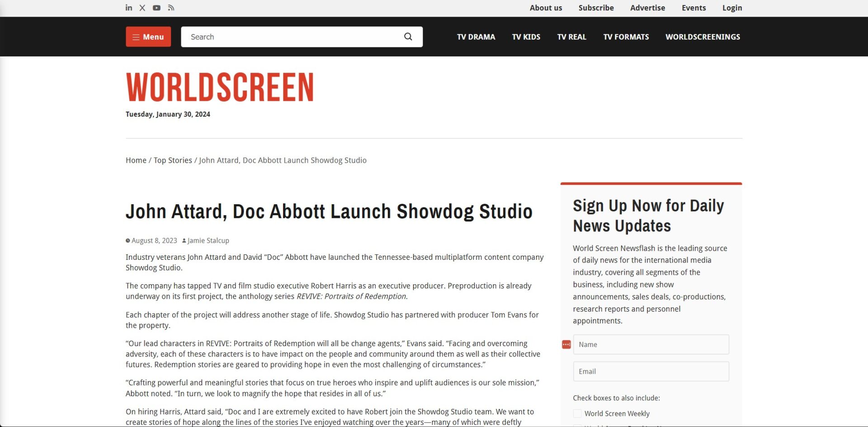Open the About us page
The image size is (868, 427).
[546, 8]
